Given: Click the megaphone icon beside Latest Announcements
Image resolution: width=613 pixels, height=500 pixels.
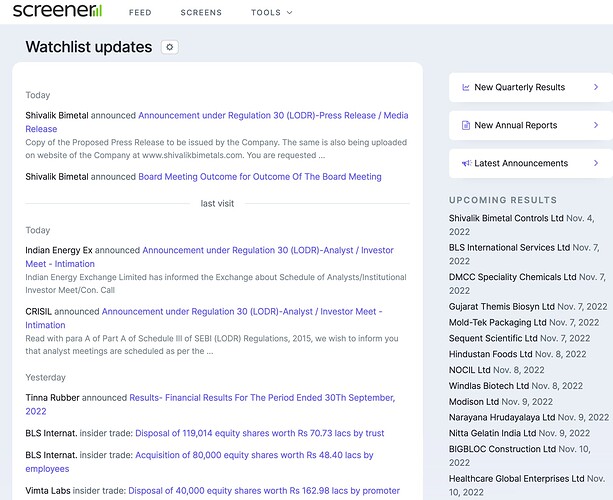Looking at the screenshot, I should [x=466, y=163].
